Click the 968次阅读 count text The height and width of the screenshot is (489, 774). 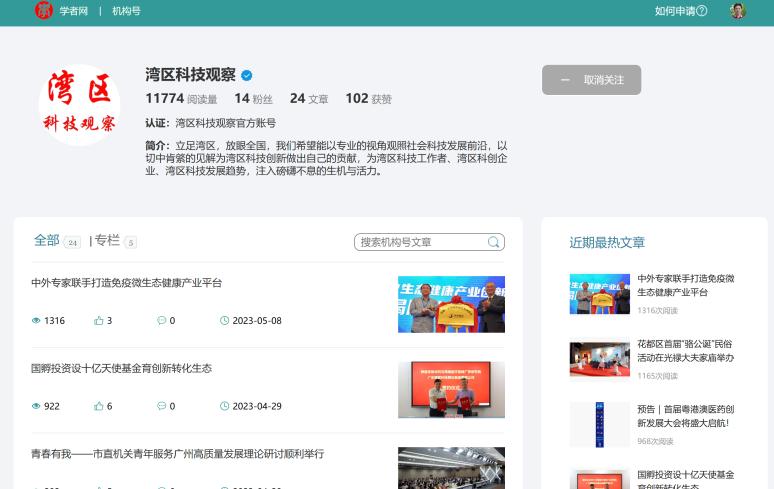(x=655, y=441)
